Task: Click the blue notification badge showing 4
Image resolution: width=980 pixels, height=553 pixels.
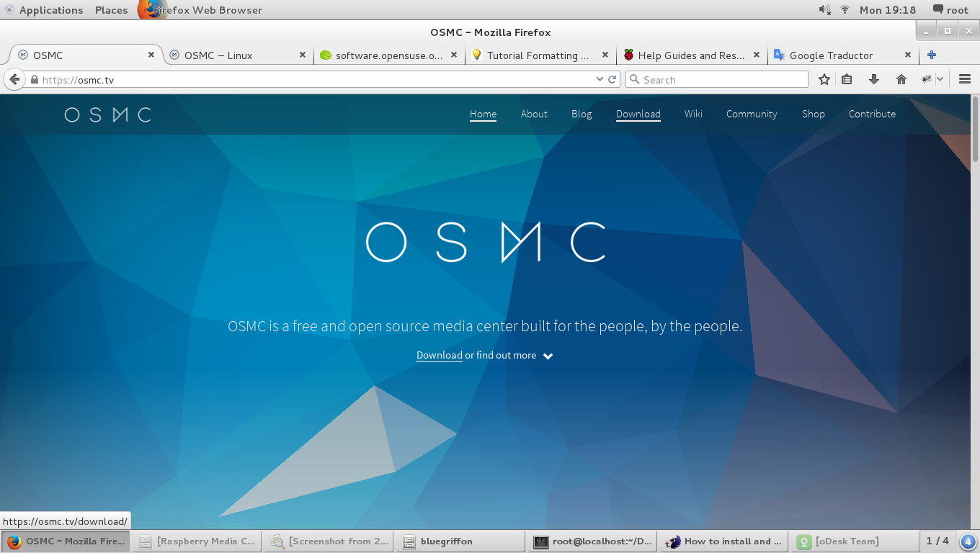Action: pos(968,541)
